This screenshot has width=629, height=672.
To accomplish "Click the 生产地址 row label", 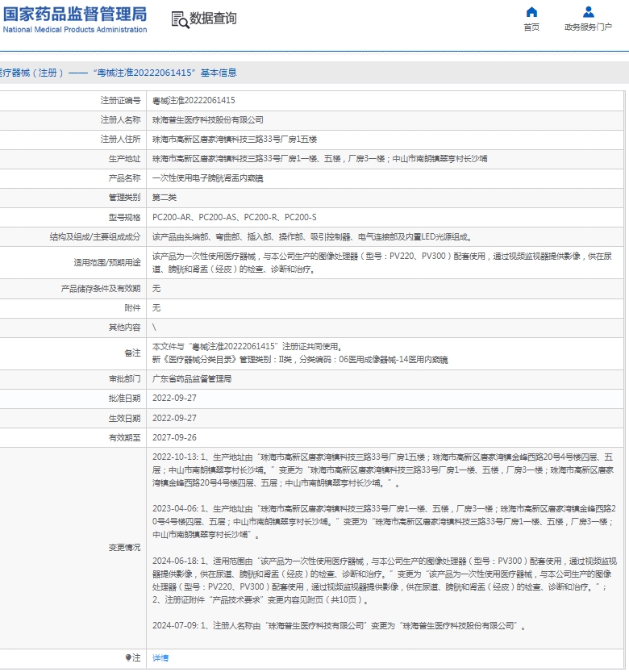I will [124, 159].
